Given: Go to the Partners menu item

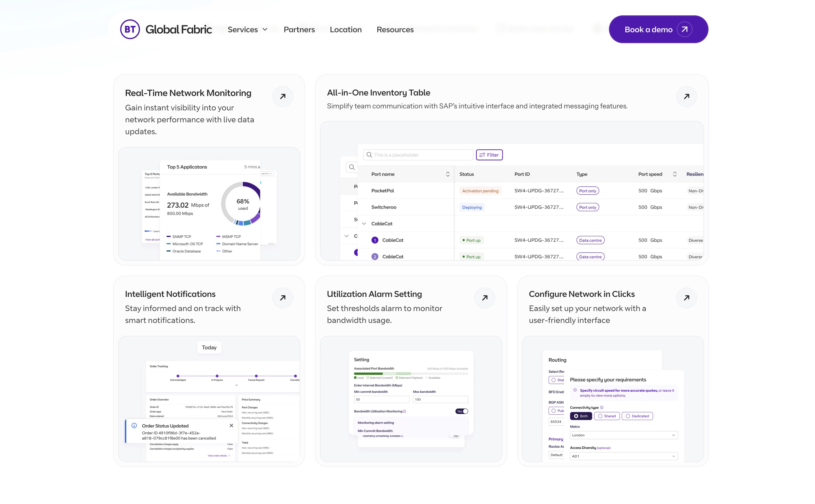Looking at the screenshot, I should pos(299,29).
